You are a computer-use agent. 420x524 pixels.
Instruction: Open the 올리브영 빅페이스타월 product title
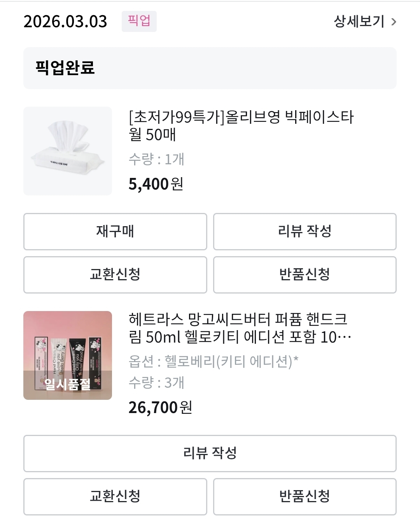click(x=241, y=126)
